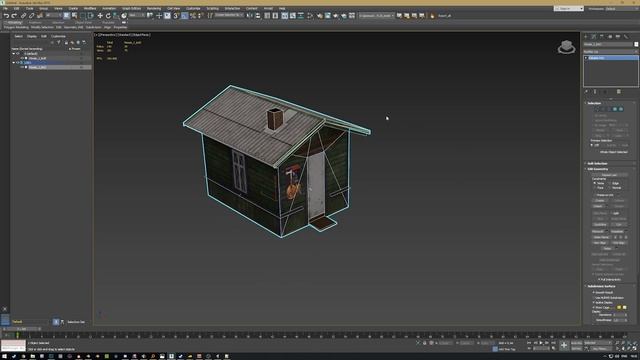Open the Render Setup icon
640x360 pixels.
coord(320,16)
